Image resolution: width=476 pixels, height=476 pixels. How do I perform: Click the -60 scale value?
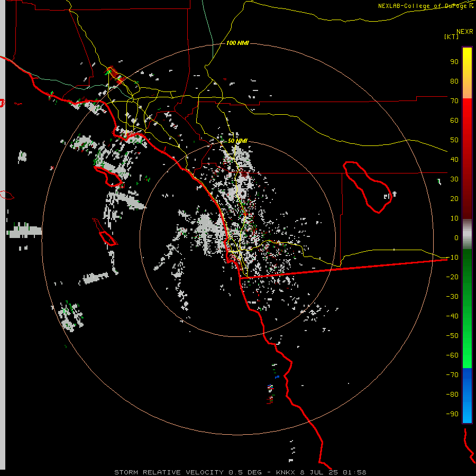452,355
